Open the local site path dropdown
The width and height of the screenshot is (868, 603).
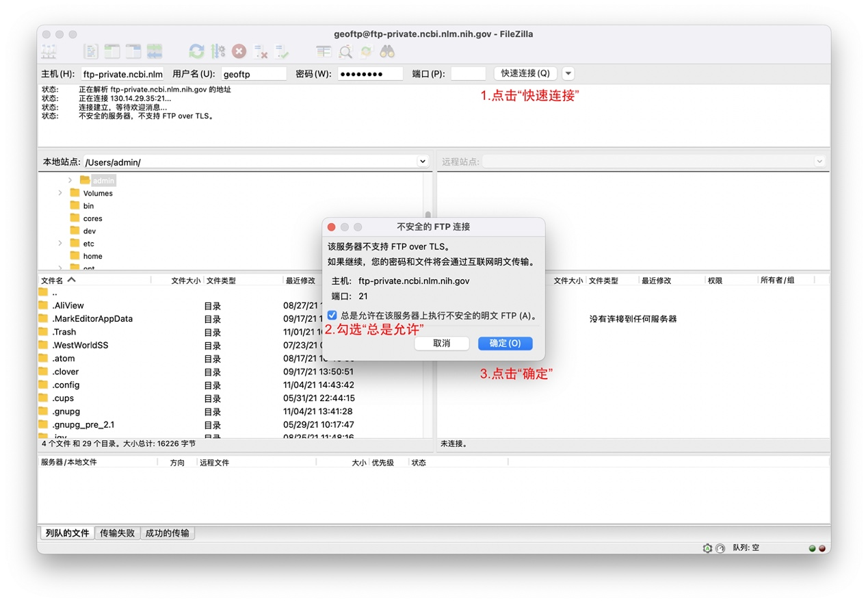coord(422,161)
